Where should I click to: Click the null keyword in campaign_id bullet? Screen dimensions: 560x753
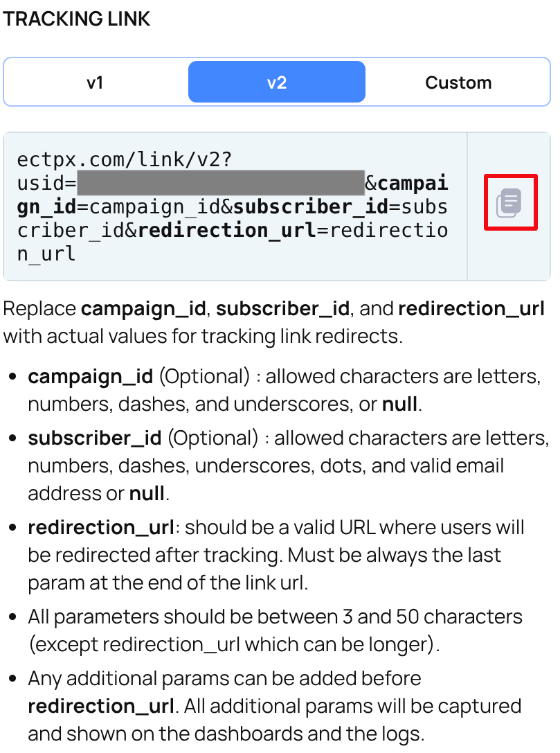[401, 403]
